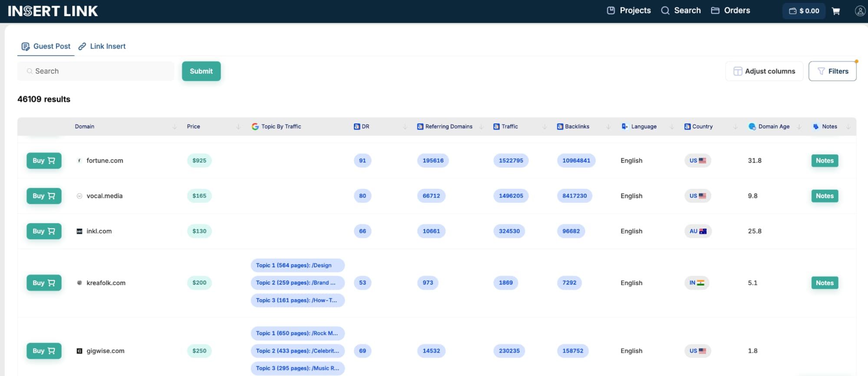The image size is (868, 376).
Task: Buy the kreafolk.com listing
Action: click(44, 283)
